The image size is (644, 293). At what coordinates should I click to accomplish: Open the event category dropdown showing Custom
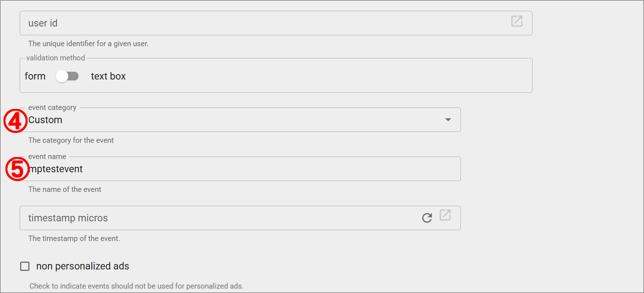(x=236, y=120)
